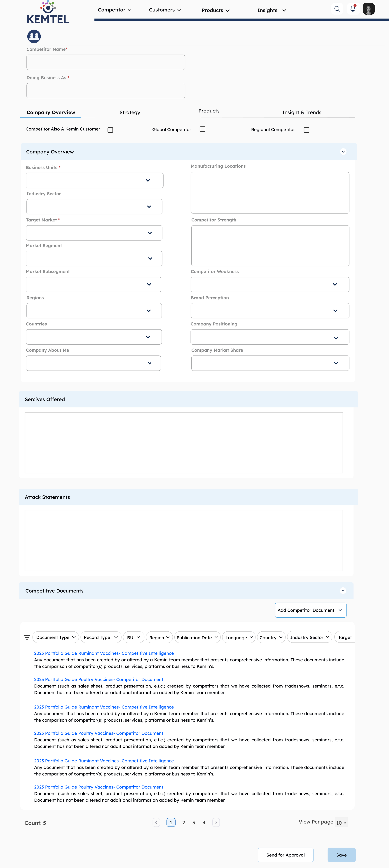Click the filter lines icon in documents
This screenshot has width=389, height=868.
coord(27,637)
